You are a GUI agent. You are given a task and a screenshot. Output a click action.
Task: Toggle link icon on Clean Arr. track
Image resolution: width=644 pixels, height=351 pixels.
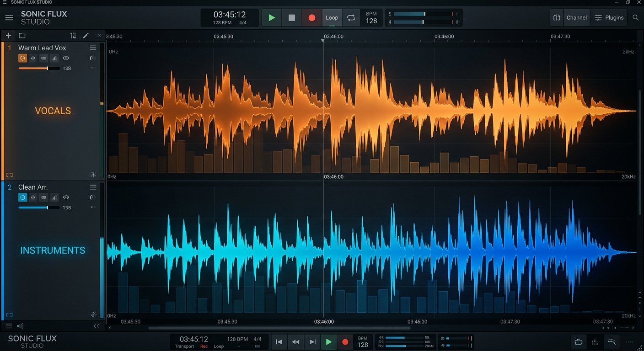point(44,197)
